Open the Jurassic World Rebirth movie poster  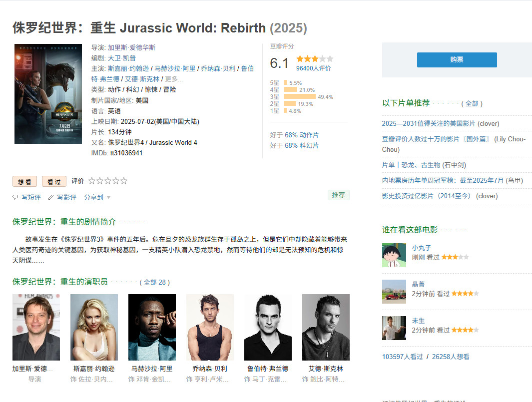click(x=48, y=94)
